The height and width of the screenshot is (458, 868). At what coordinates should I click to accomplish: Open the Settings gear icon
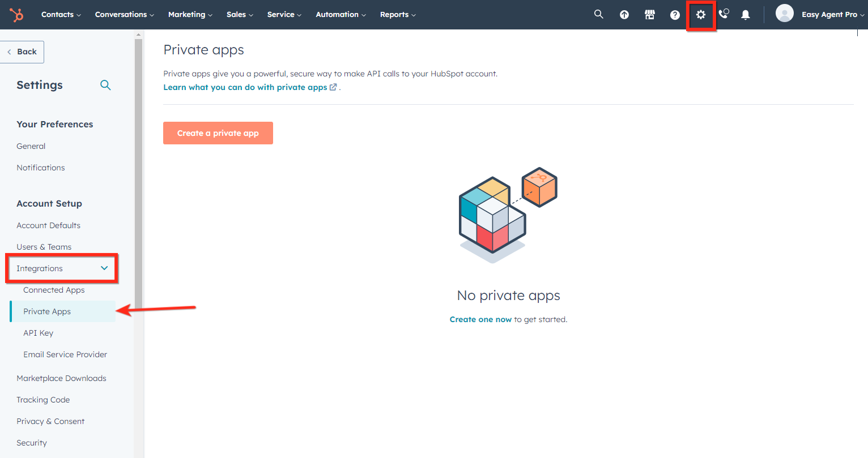701,15
